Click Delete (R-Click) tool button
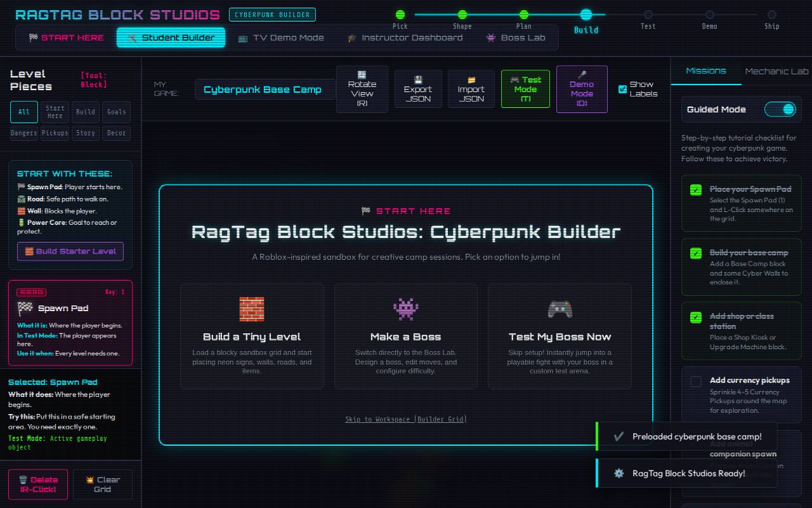 pyautogui.click(x=38, y=485)
